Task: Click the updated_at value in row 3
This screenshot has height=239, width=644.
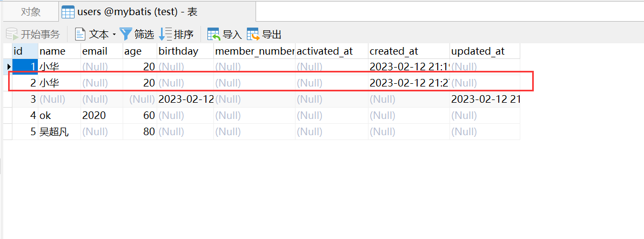Action: [x=485, y=99]
